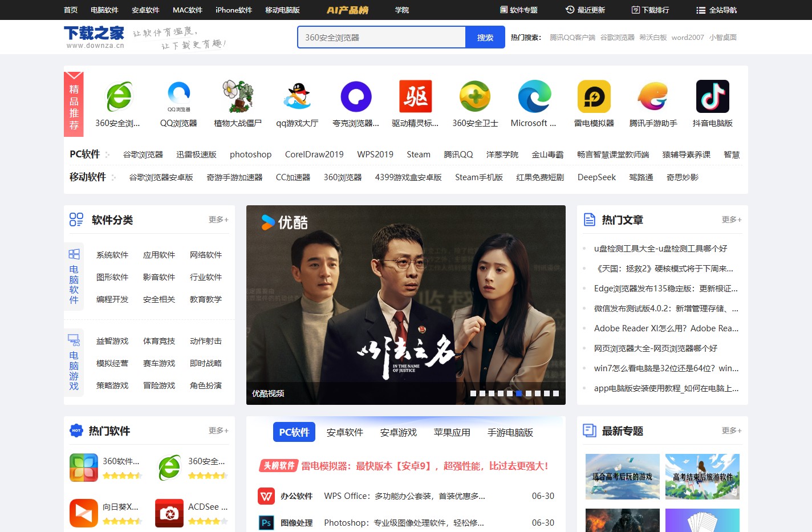Click the 360安全 browser icon in 热门软件

pyautogui.click(x=169, y=468)
